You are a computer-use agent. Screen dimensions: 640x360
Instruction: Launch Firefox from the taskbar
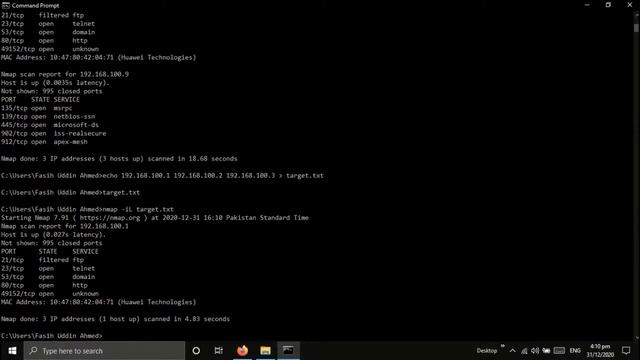242,351
